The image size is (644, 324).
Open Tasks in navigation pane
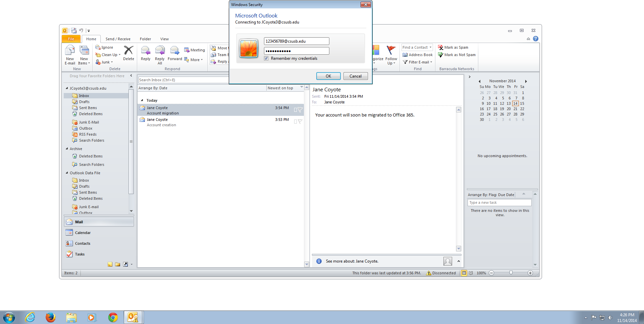(99, 254)
